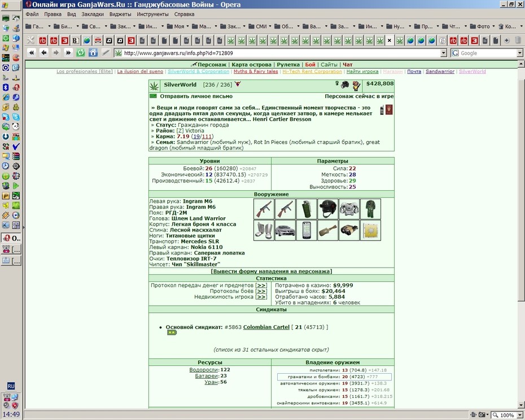Click the Nokia 6110 phone thumbnail
Viewport: 525px width, 420px height.
(307, 230)
